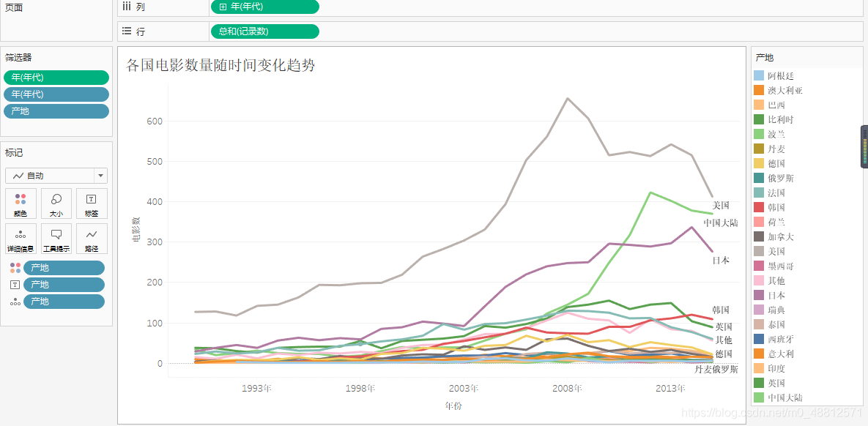Click the detail icon beside third 产地 pill

click(x=15, y=302)
